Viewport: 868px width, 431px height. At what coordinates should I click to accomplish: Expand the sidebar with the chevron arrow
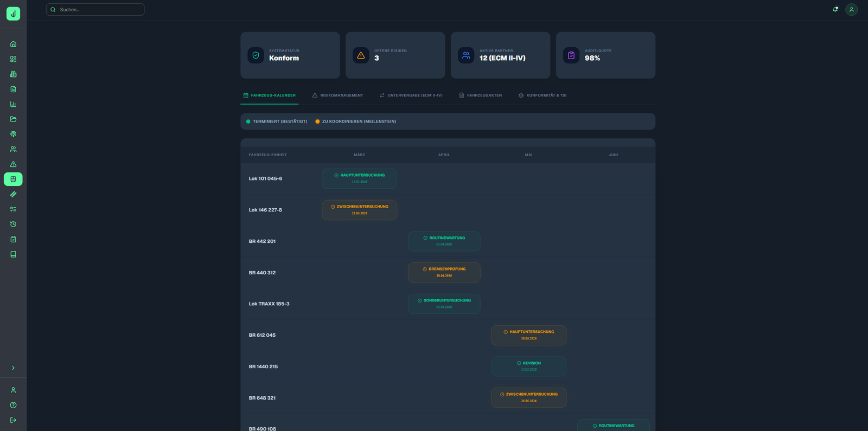click(13, 368)
